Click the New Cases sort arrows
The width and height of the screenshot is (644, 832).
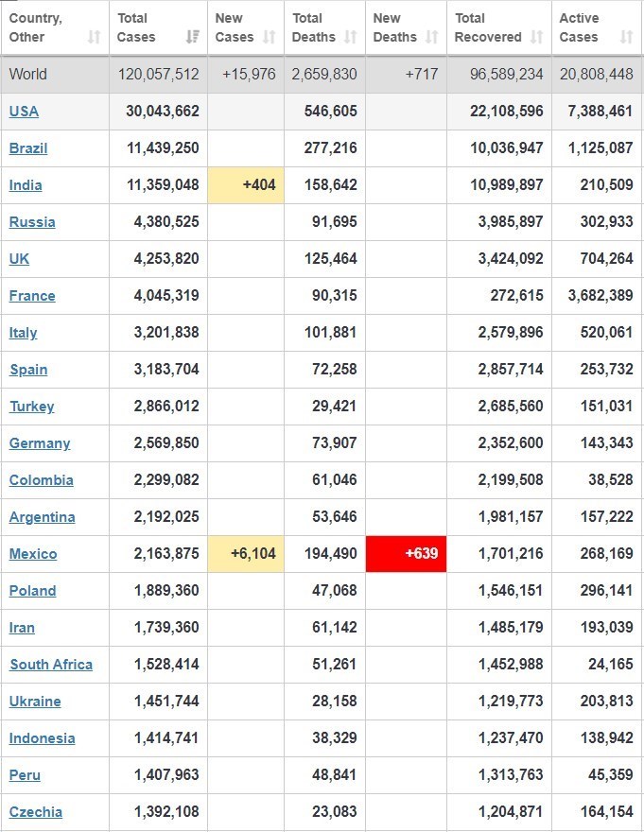270,37
